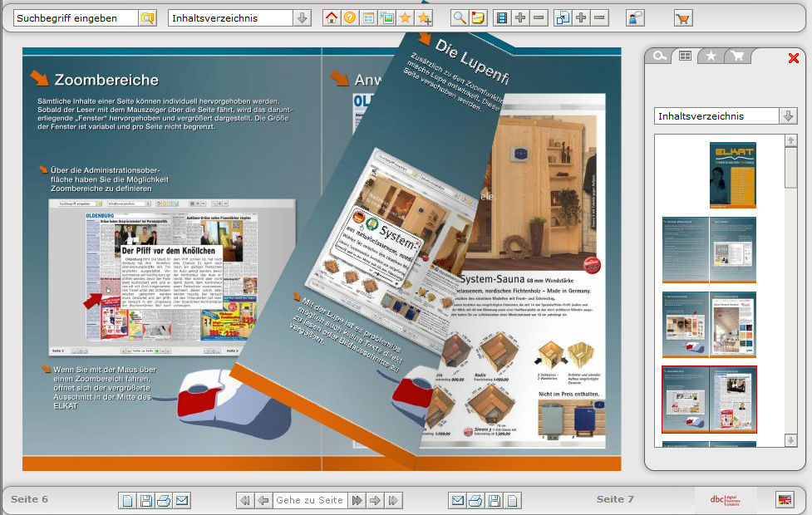Jump to the last page button
This screenshot has width=812, height=515.
click(393, 500)
